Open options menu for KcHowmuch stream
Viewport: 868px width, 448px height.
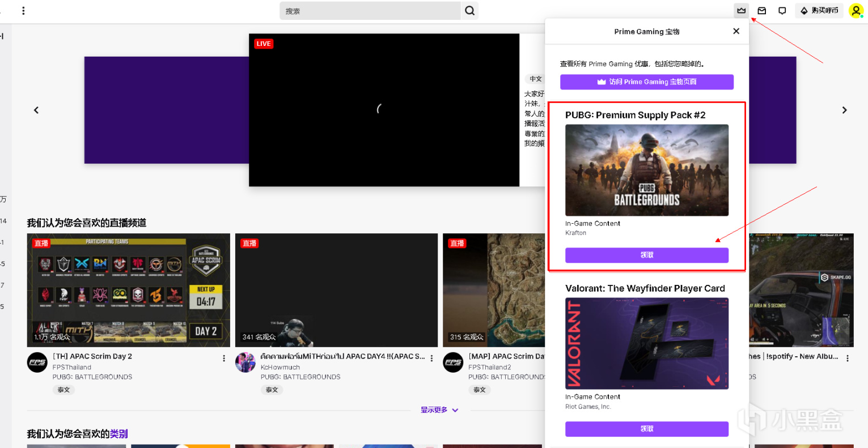(431, 359)
